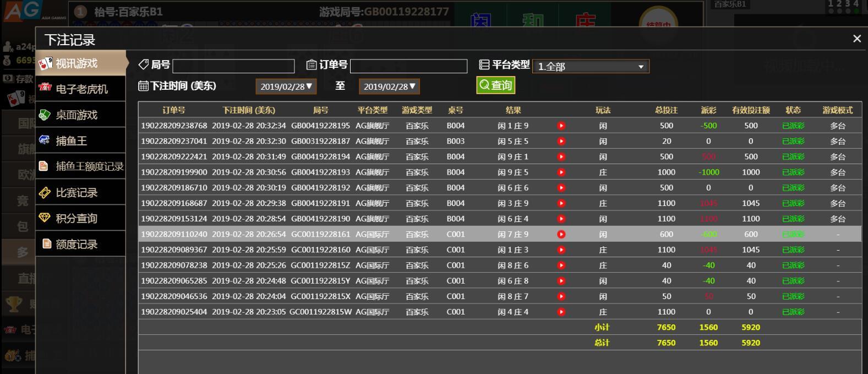Screen dimensions: 868x374
Task: Play replay for order 190228209199900
Action: 561,172
